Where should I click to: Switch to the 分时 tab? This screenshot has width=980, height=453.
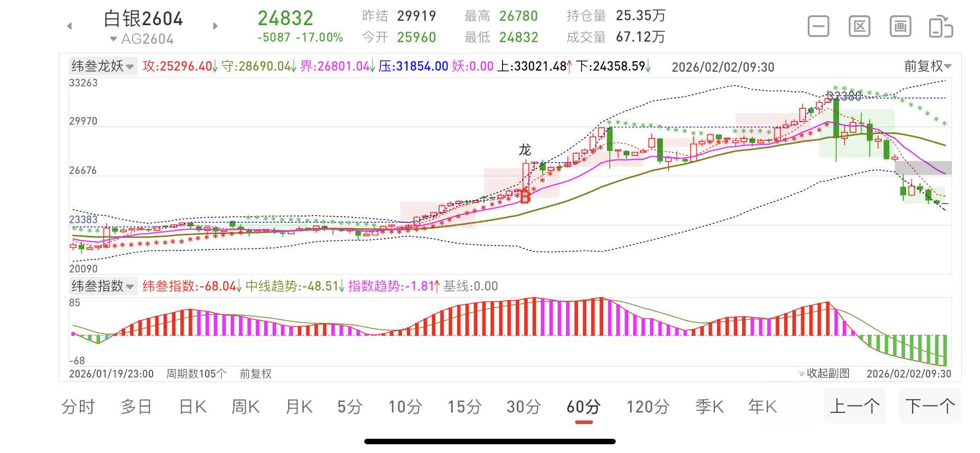[78, 407]
